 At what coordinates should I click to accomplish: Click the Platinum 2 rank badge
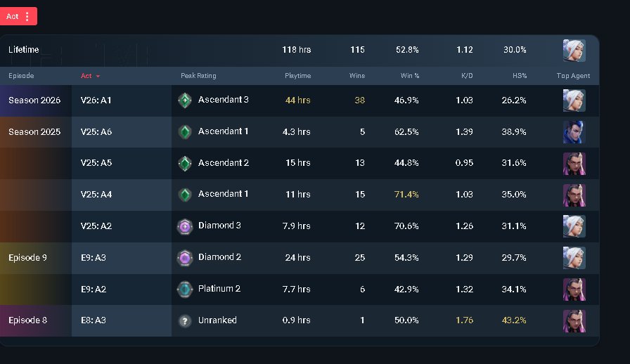click(x=185, y=290)
